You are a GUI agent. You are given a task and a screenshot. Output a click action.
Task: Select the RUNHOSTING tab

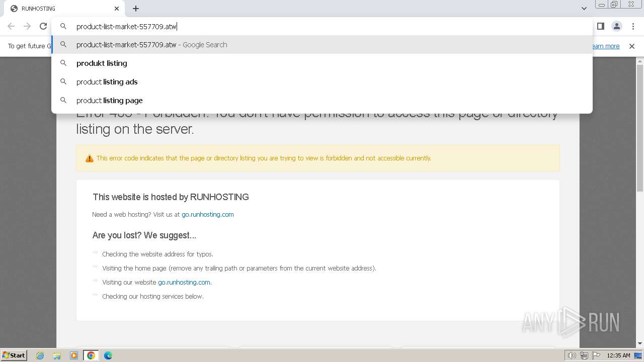pos(64,9)
